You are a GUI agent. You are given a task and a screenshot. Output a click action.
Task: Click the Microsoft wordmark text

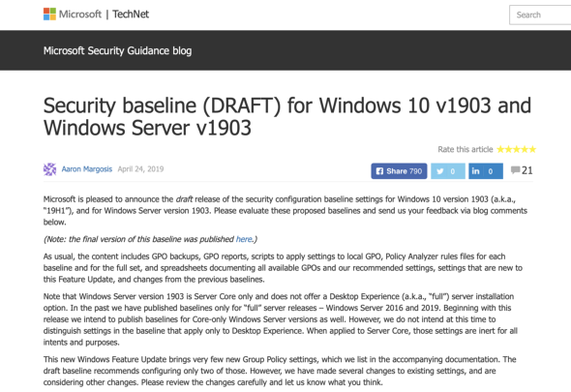click(80, 15)
